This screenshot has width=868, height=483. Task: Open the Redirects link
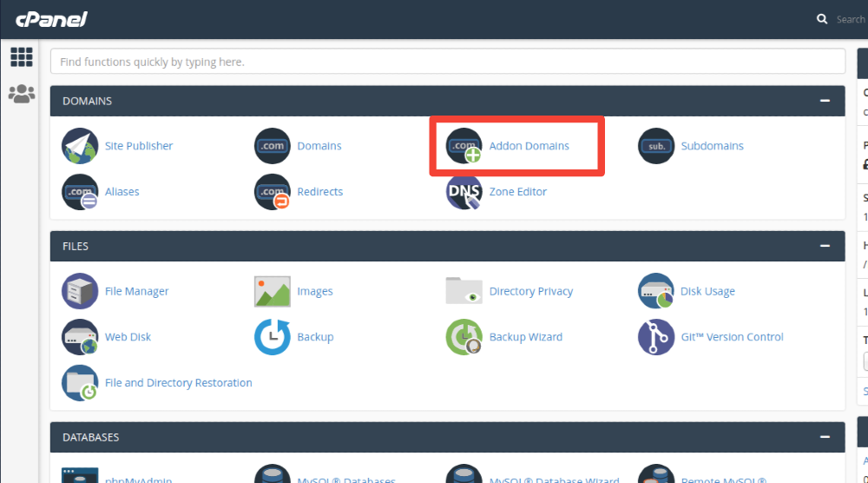click(x=320, y=192)
